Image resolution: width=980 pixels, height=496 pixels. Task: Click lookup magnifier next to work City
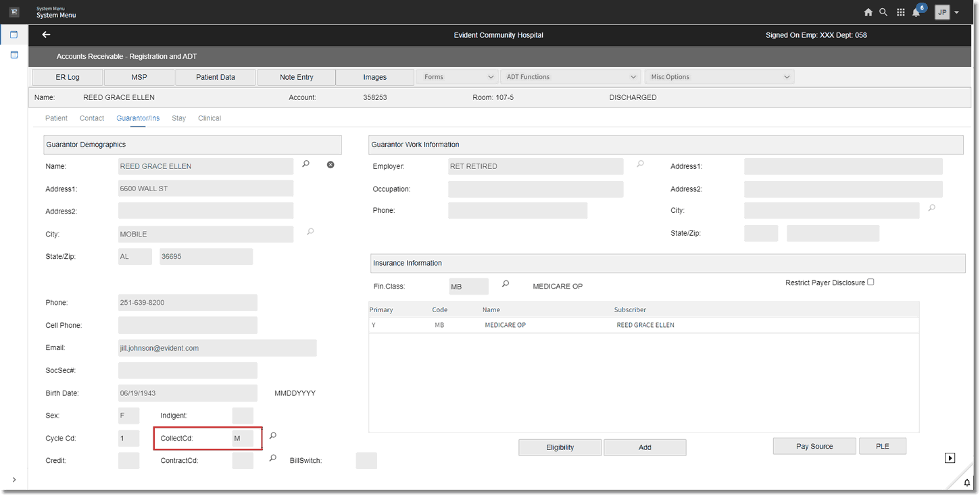pos(931,208)
